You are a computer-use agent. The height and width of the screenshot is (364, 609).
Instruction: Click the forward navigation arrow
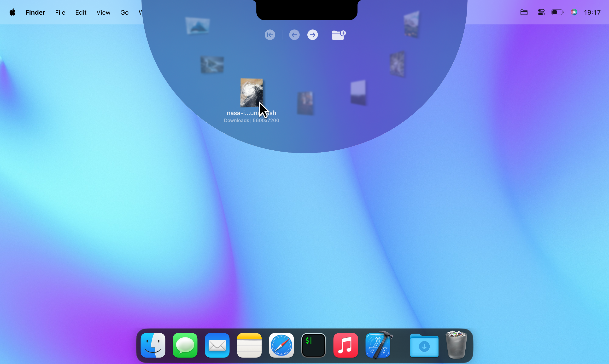tap(312, 34)
